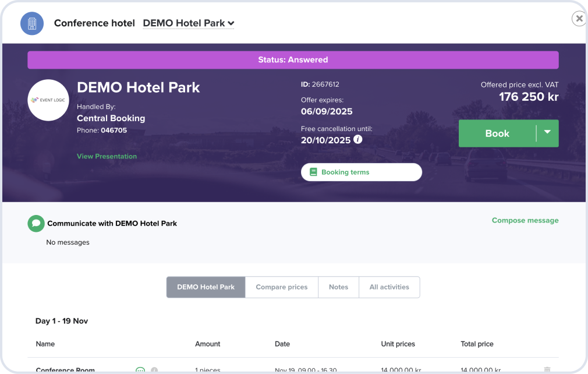Click the conference hotel building icon
This screenshot has height=374, width=588.
pos(32,23)
